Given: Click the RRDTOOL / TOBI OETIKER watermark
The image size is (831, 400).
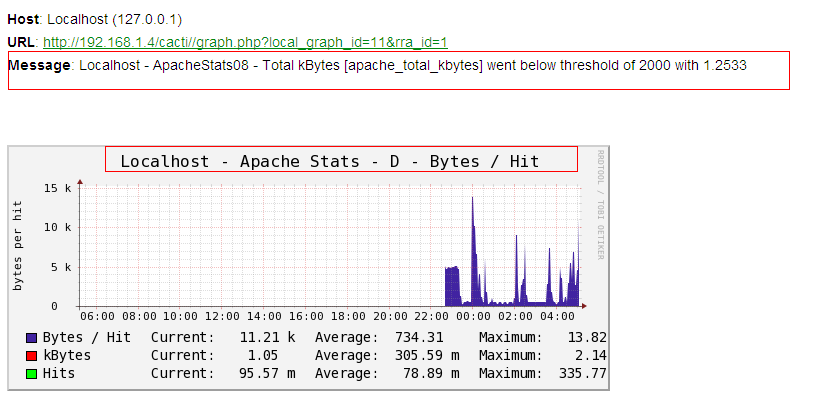Looking at the screenshot, I should pos(600,205).
